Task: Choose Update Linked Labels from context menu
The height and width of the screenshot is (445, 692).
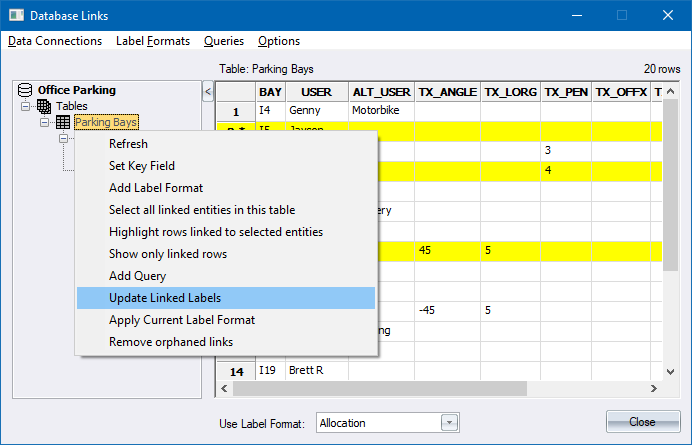Action: [165, 298]
